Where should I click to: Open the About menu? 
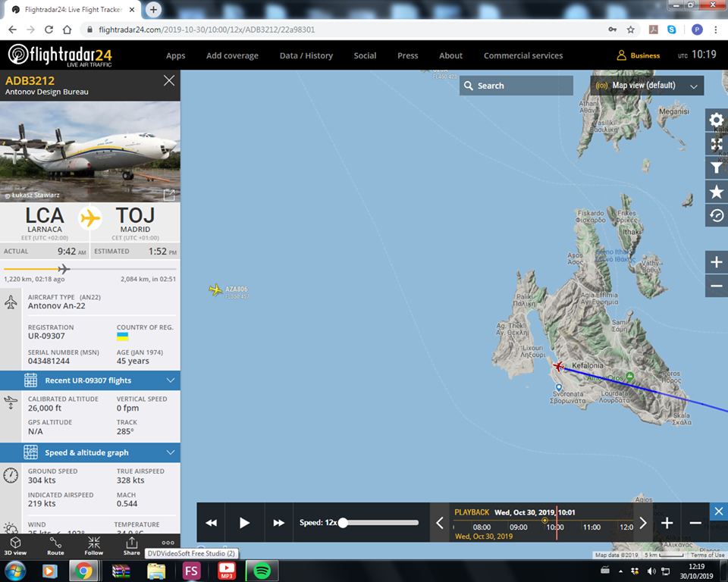coord(450,55)
